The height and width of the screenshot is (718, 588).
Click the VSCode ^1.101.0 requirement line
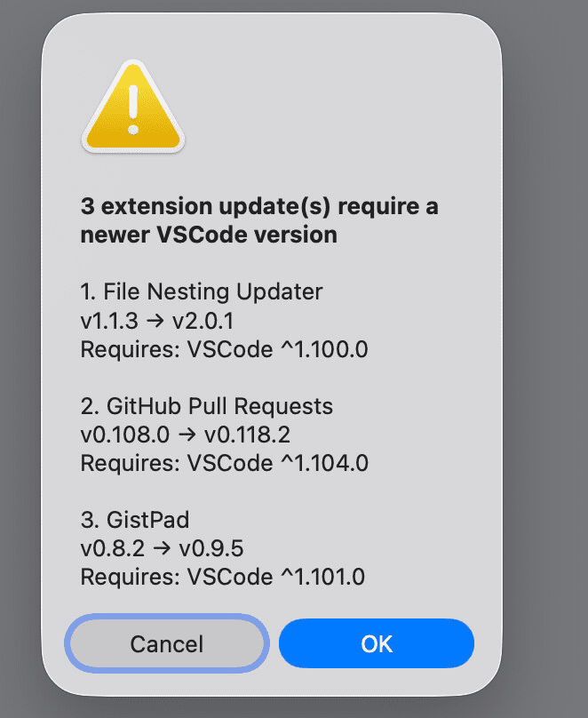(x=222, y=577)
